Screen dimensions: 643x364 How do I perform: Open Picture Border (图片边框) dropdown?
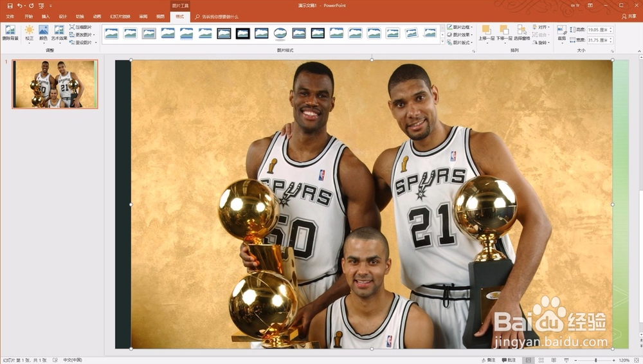(460, 27)
